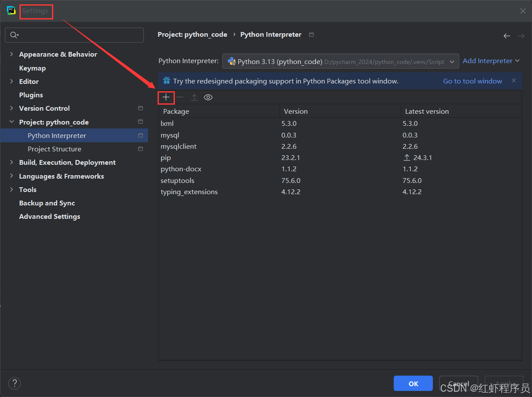Viewport: 532px width, 397px height.
Task: Click the search magnifier icon in settings
Action: pos(14,35)
